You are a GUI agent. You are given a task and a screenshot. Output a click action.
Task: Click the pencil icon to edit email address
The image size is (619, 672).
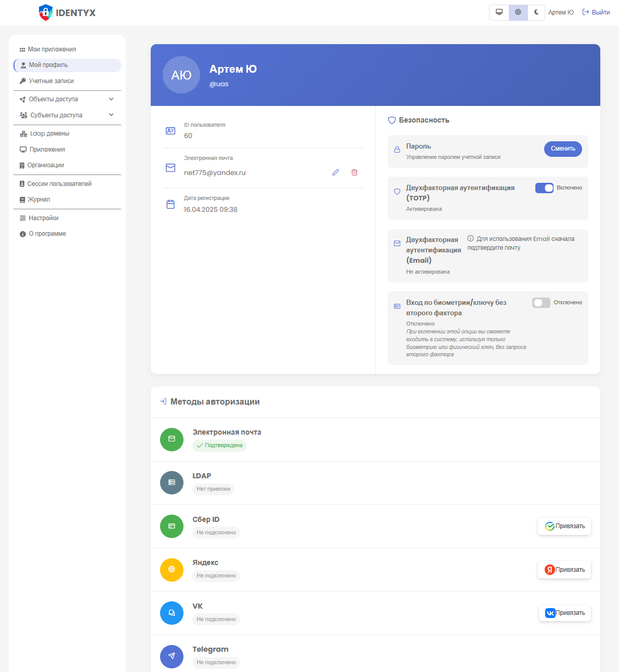[335, 172]
